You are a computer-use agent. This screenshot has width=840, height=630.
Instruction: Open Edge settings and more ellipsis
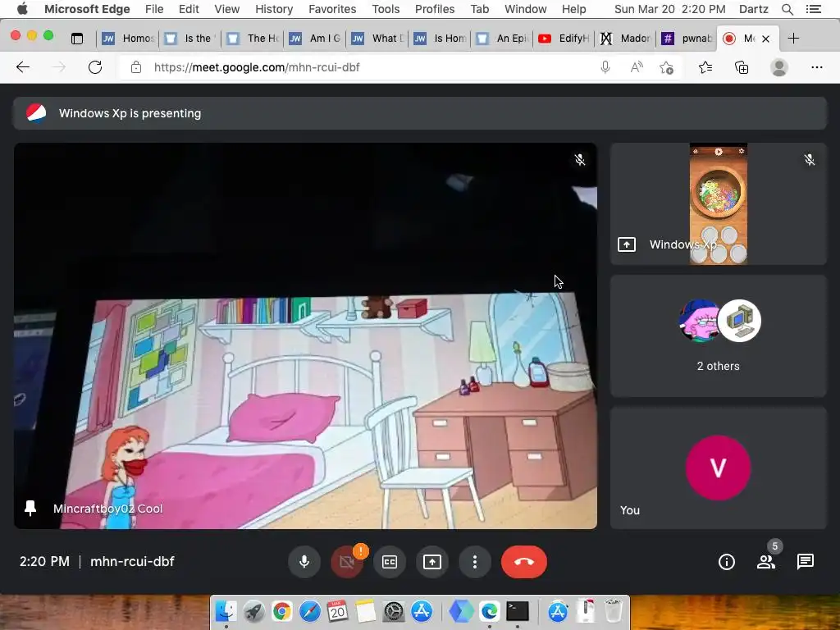point(817,67)
